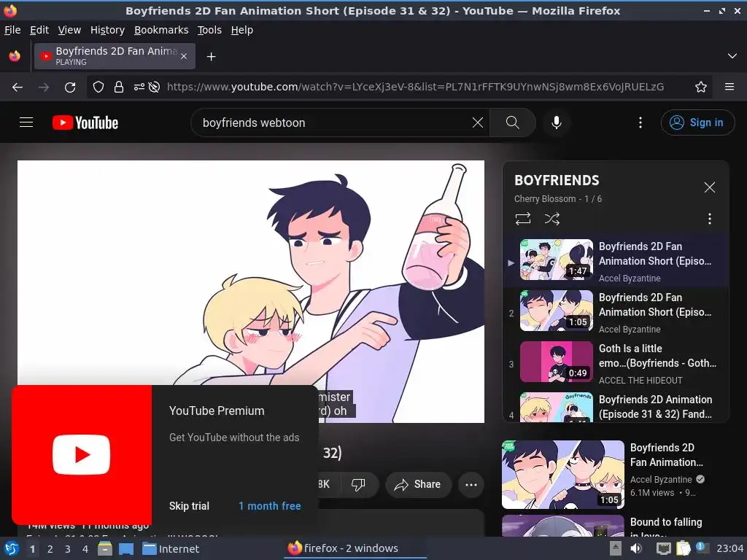
Task: Open more video actions ellipsis
Action: pos(471,485)
